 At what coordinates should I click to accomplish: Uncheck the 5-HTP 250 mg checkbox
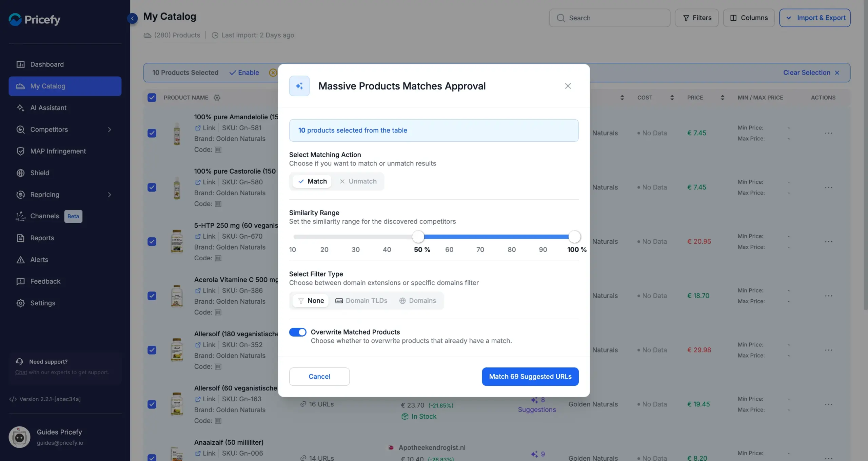(x=152, y=242)
